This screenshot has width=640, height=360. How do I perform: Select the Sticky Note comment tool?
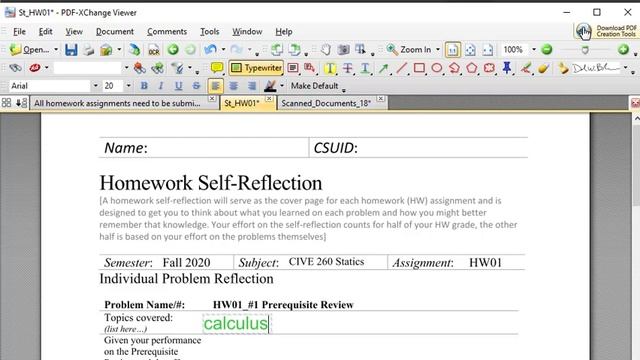pos(217,68)
